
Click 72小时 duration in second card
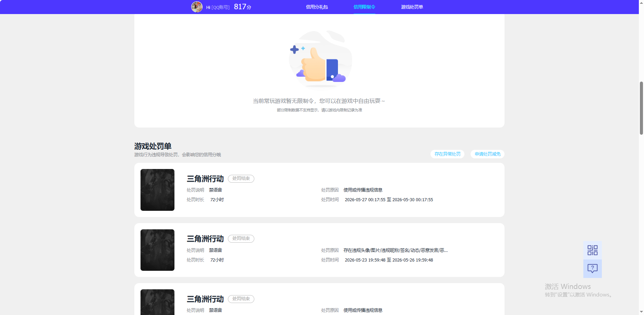pyautogui.click(x=217, y=260)
